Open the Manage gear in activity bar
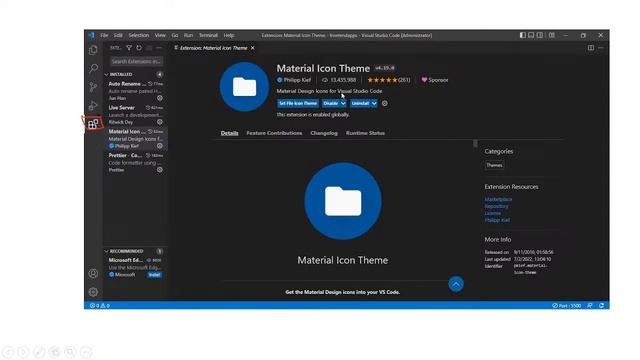Image resolution: width=640 pixels, height=360 pixels. (x=93, y=292)
